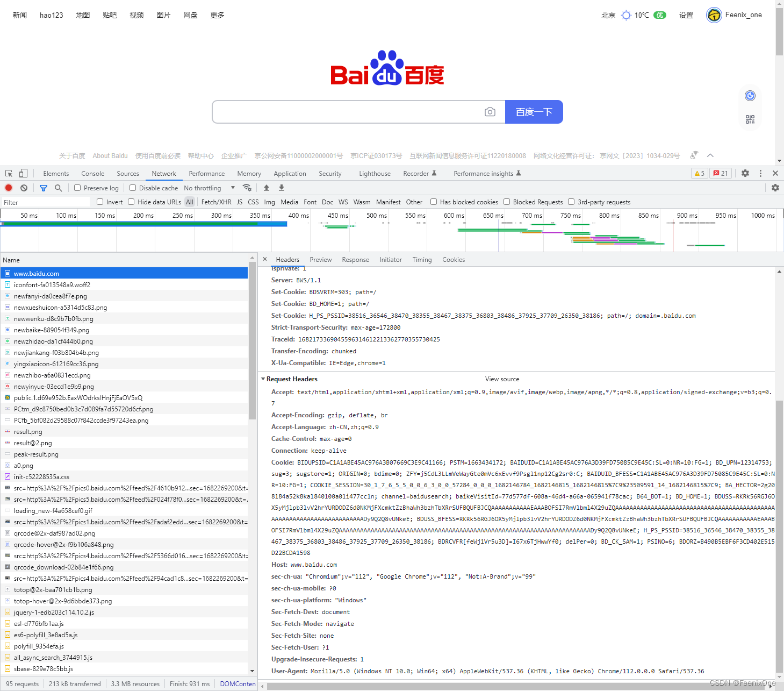The height and width of the screenshot is (691, 784).
Task: Click the QR code icon on page
Action: pos(750,119)
